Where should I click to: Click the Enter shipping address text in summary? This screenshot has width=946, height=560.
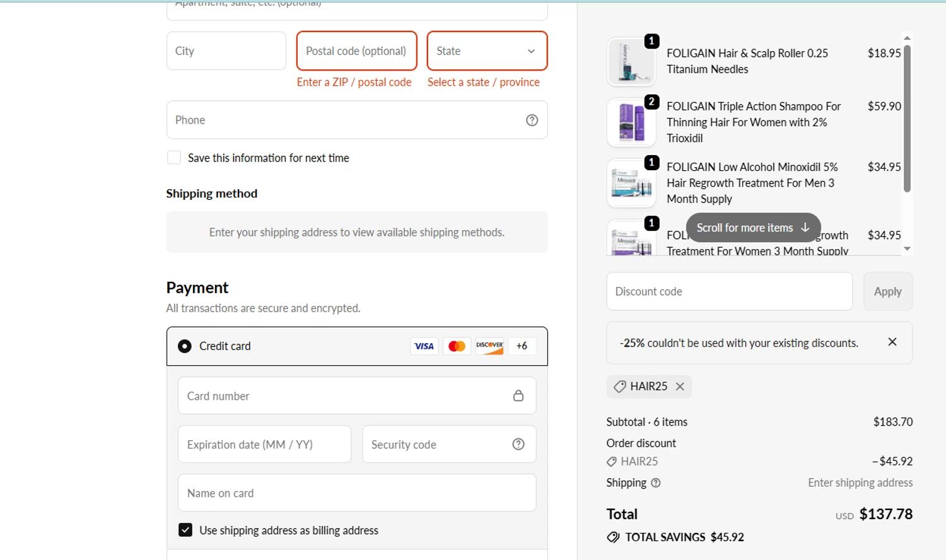point(860,482)
